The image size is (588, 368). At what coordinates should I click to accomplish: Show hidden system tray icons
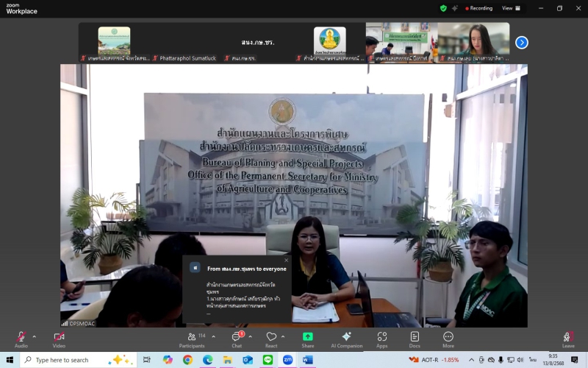click(471, 360)
